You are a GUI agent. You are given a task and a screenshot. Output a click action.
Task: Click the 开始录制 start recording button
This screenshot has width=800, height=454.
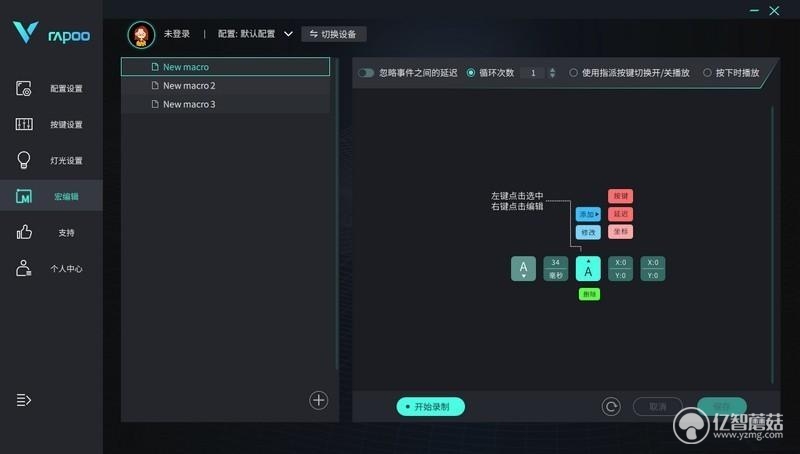431,407
